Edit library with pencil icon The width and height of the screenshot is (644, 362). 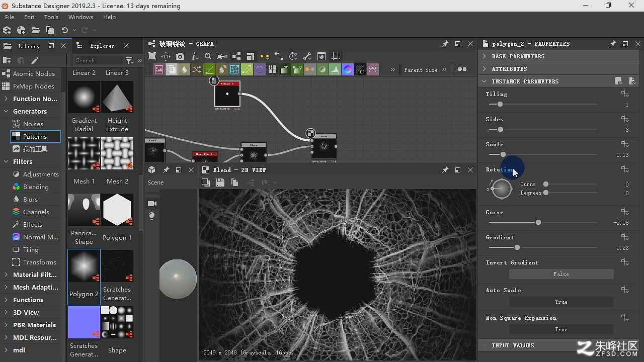click(35, 60)
